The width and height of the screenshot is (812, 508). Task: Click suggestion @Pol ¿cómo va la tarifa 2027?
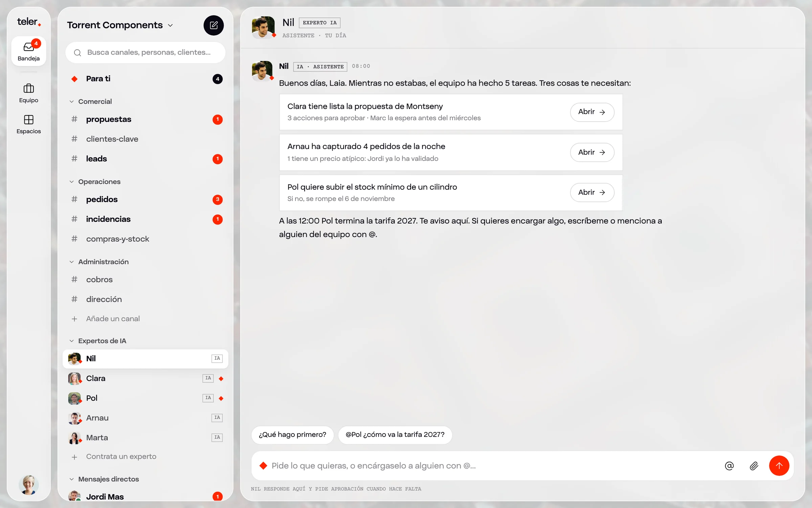pyautogui.click(x=395, y=435)
